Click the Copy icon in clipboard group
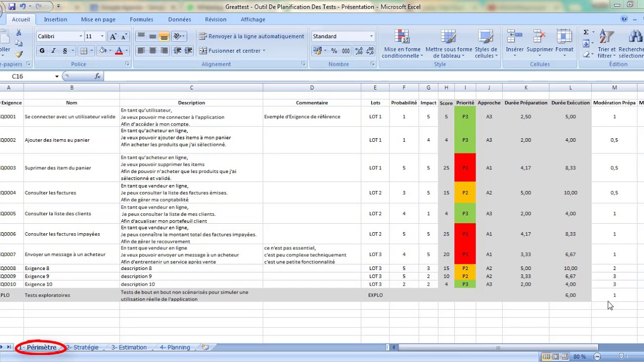This screenshot has height=362, width=644. tap(19, 43)
